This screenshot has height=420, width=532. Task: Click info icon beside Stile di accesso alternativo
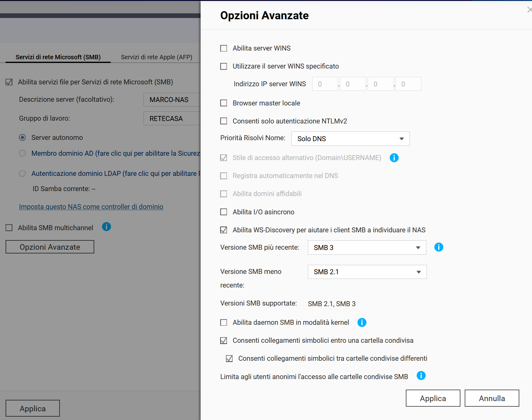[x=394, y=158]
